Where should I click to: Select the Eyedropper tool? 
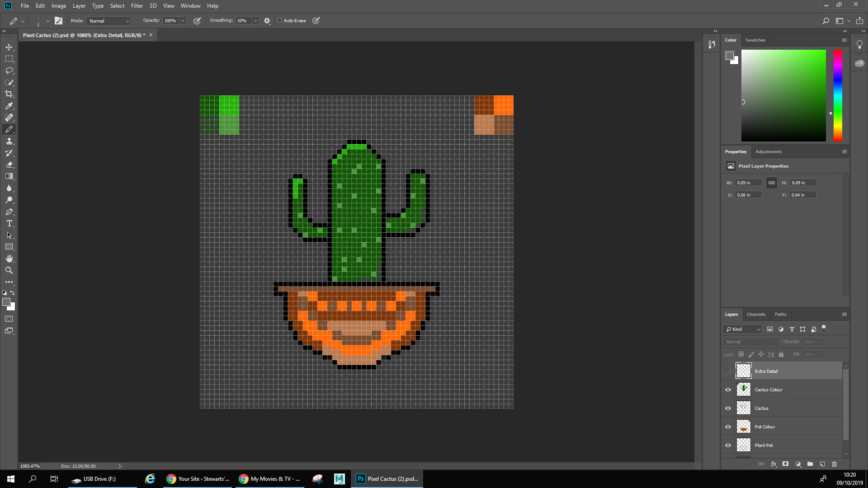pos(9,106)
